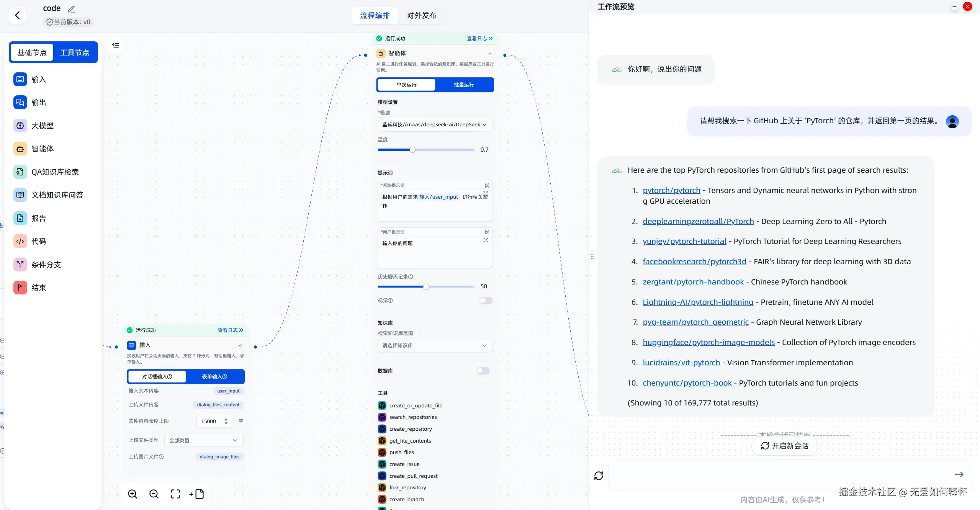Click the refresh icon beside chat input
Screen dimensions: 980x510
599,476
